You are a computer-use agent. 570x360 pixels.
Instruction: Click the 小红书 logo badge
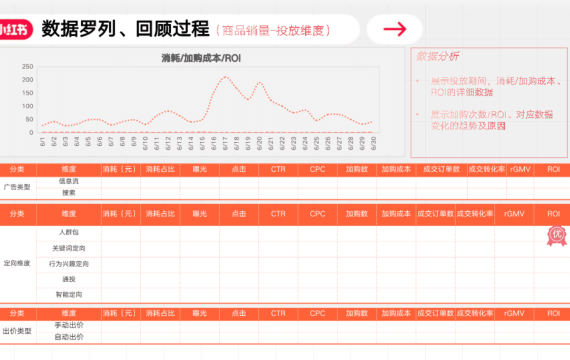(x=15, y=29)
